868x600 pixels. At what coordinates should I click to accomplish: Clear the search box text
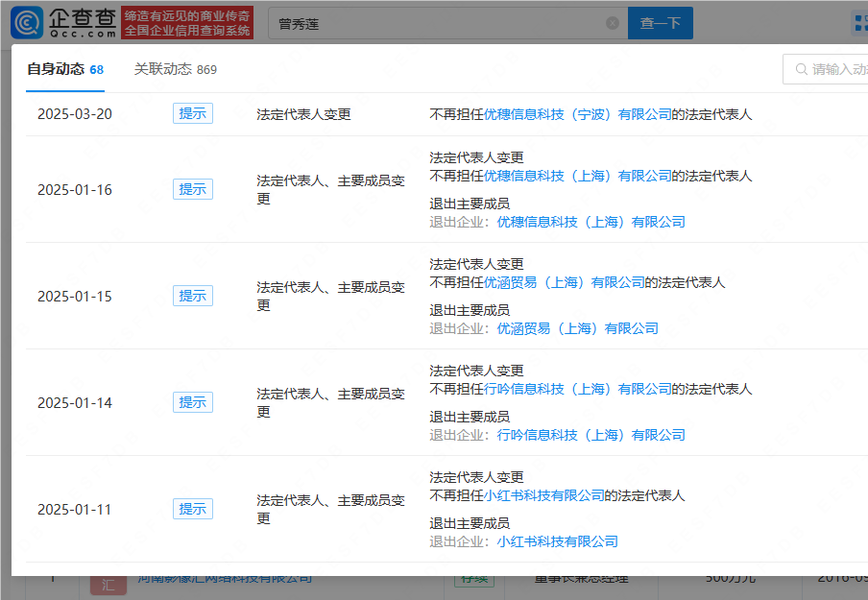pyautogui.click(x=613, y=23)
